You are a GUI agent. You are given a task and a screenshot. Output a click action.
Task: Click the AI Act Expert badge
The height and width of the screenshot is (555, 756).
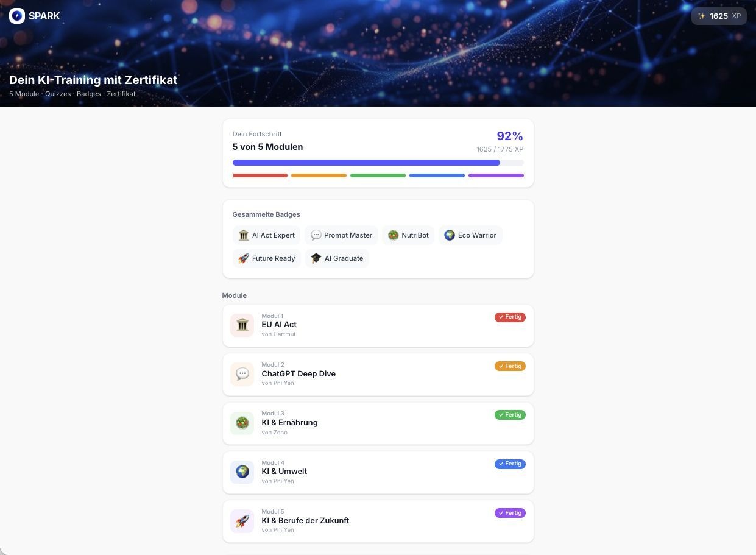pos(266,235)
